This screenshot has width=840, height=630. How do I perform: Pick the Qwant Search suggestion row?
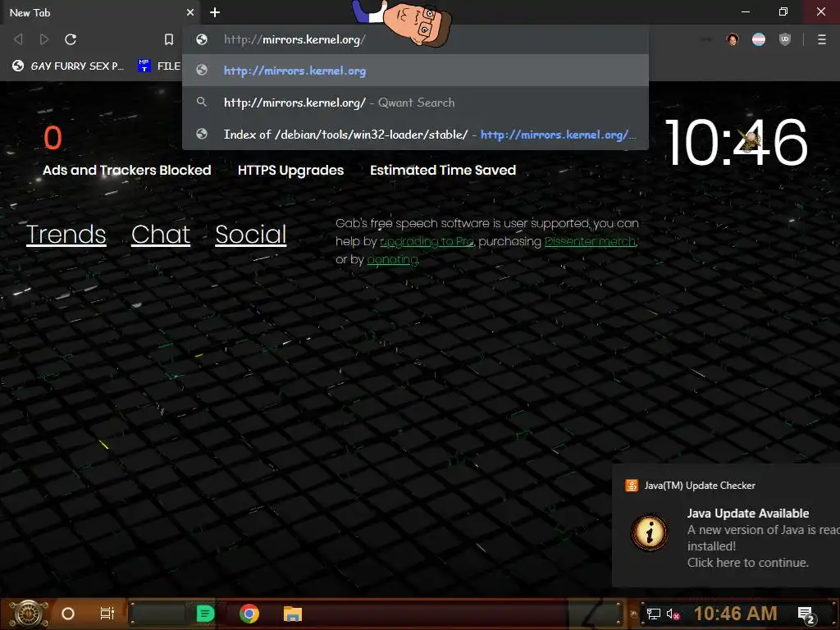coord(415,103)
